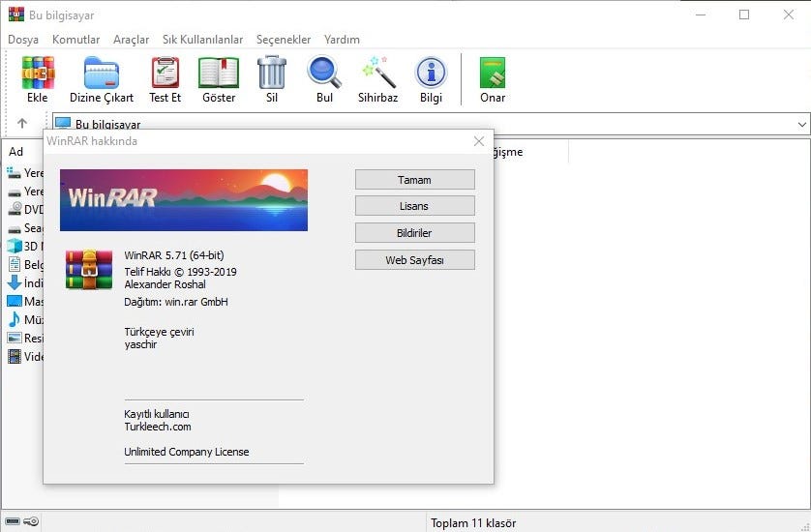Visit the Web Sayfası button

click(415, 259)
